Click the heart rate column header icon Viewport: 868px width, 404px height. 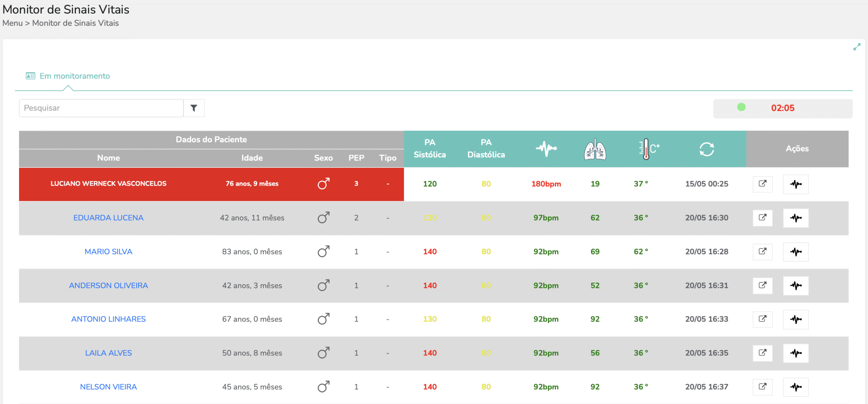click(x=546, y=148)
